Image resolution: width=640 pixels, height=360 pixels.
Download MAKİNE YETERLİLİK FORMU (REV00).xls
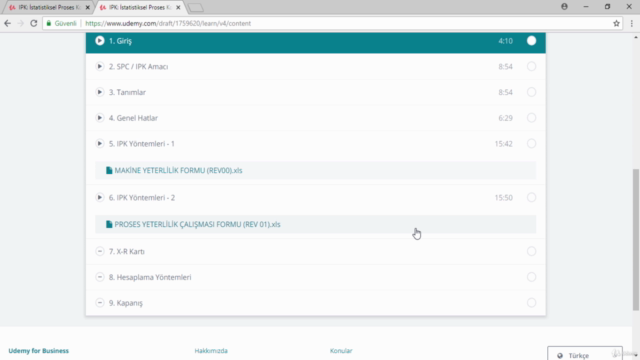click(178, 171)
